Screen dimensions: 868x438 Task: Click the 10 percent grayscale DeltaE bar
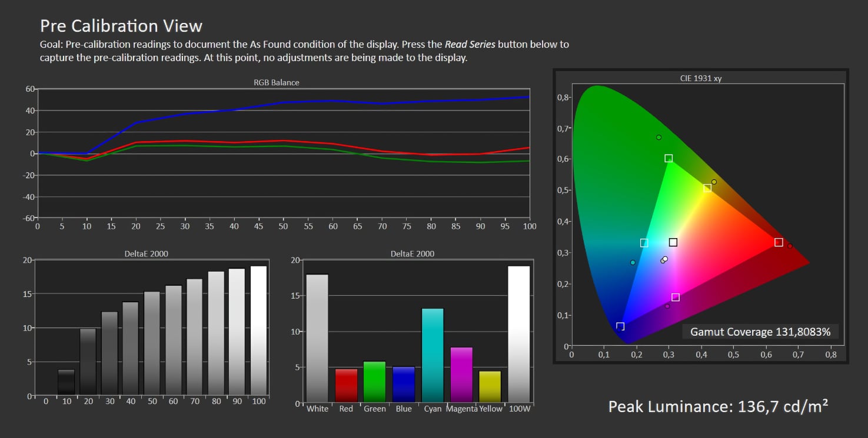66,382
